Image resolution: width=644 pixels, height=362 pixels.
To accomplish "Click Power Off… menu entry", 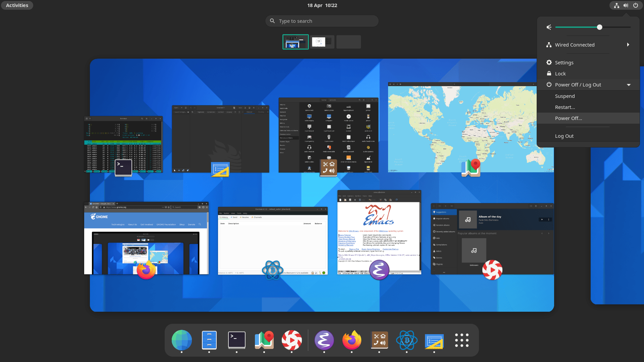I will [x=569, y=118].
